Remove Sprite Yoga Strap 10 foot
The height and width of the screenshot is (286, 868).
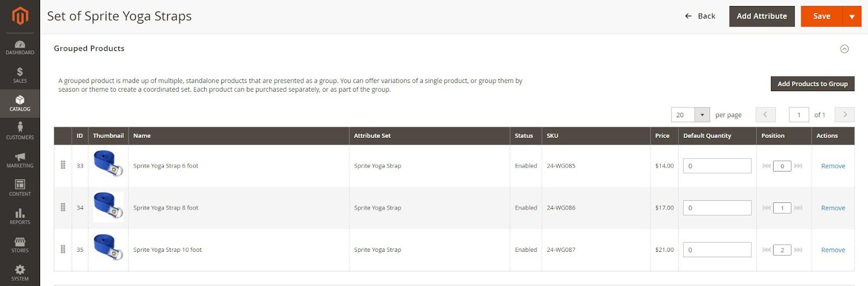click(x=833, y=250)
